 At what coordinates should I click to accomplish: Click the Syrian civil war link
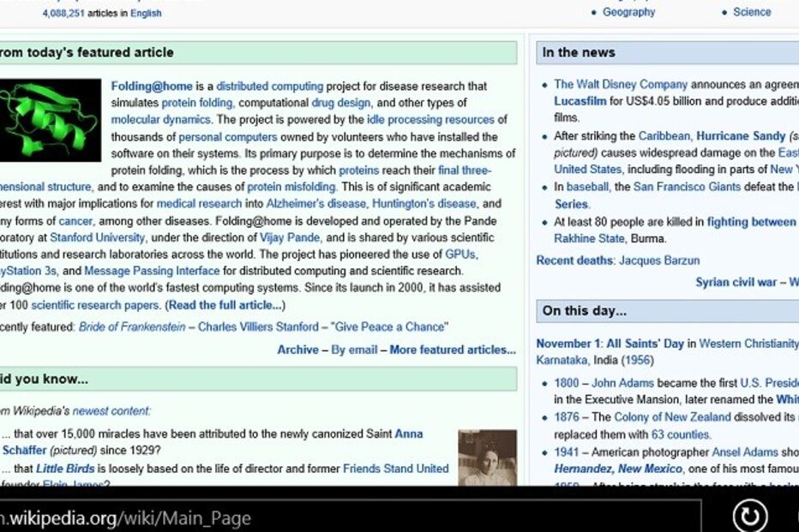pyautogui.click(x=736, y=282)
